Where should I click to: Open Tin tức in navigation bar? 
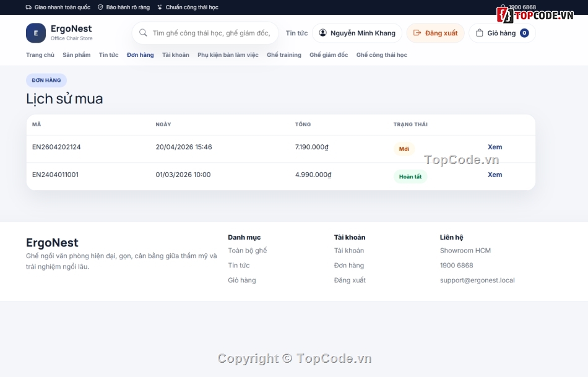point(109,54)
